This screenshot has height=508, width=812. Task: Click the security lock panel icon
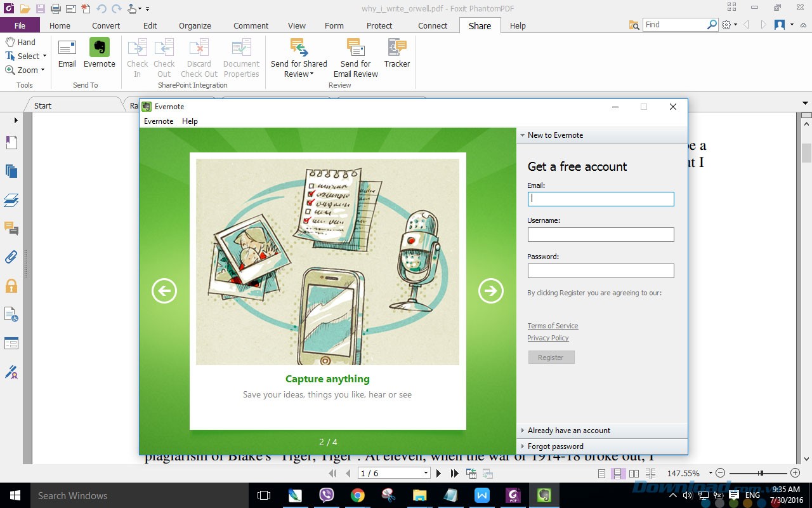tap(11, 286)
